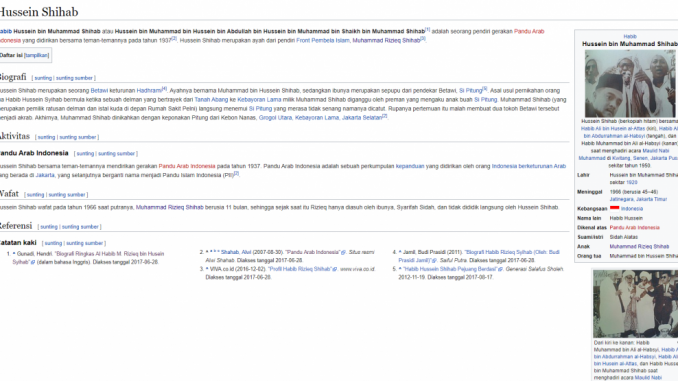678x381 pixels.
Task: Open reference "Biografi Ringkas Al Habib M. Rizieq" link
Action: pos(88,258)
